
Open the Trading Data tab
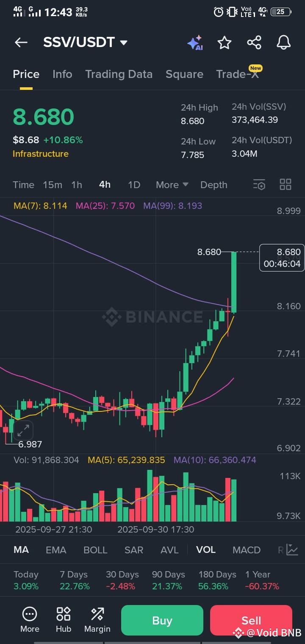[x=119, y=74]
